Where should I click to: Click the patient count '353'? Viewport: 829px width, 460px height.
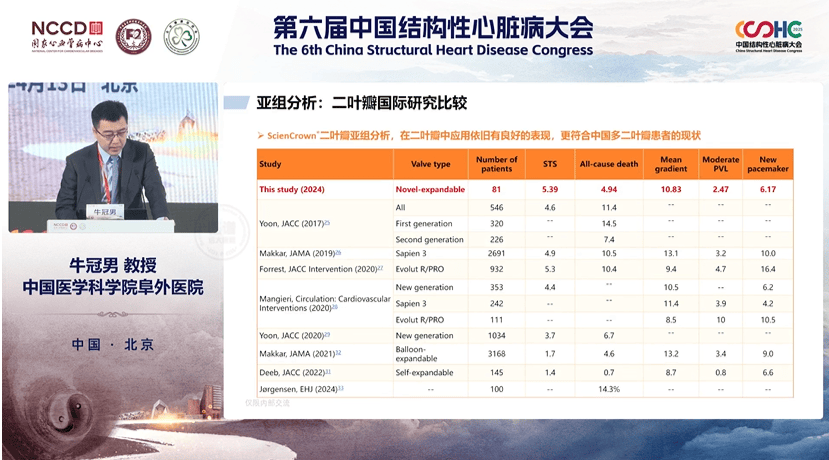pos(496,287)
